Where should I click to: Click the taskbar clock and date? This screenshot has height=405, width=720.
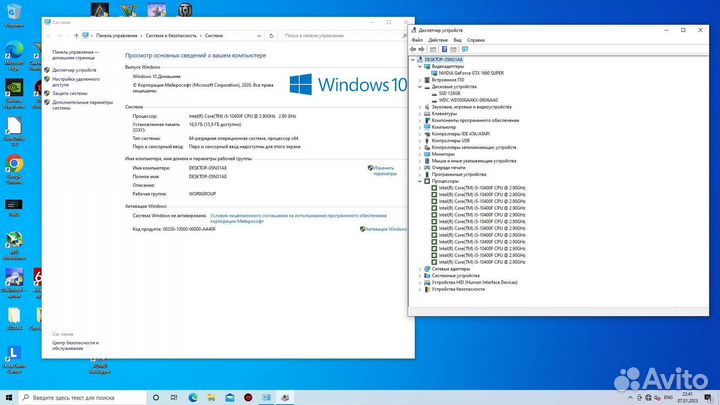tap(687, 398)
